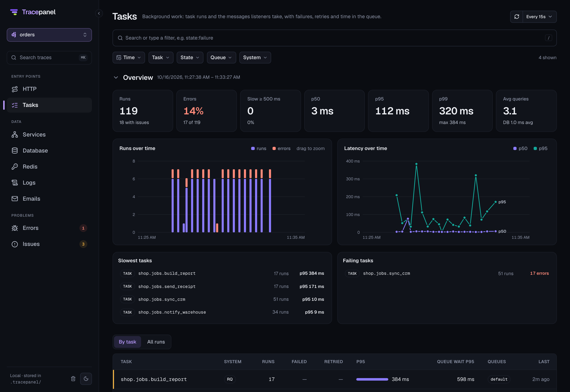Image resolution: width=570 pixels, height=392 pixels.
Task: Click the Errors 14% summary card
Action: (x=206, y=111)
